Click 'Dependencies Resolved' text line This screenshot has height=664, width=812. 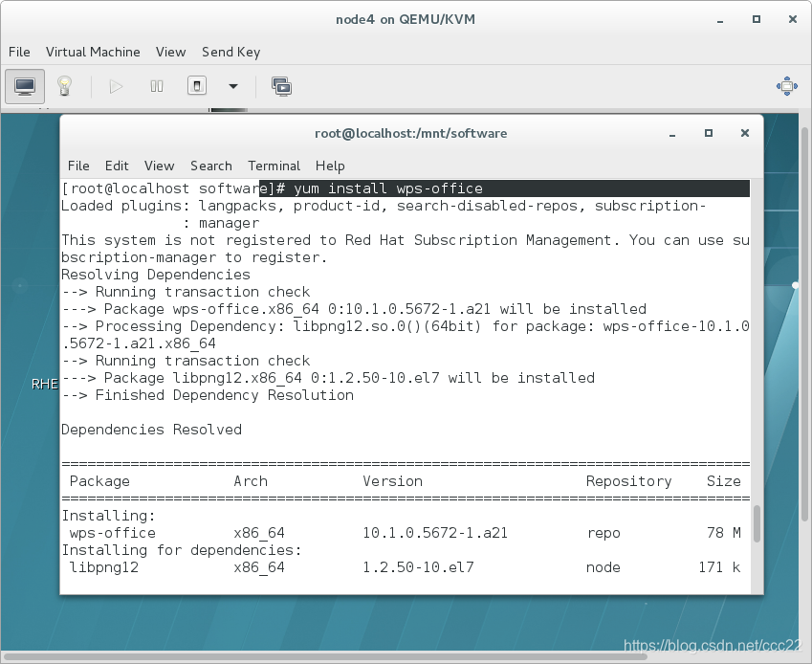coord(151,430)
